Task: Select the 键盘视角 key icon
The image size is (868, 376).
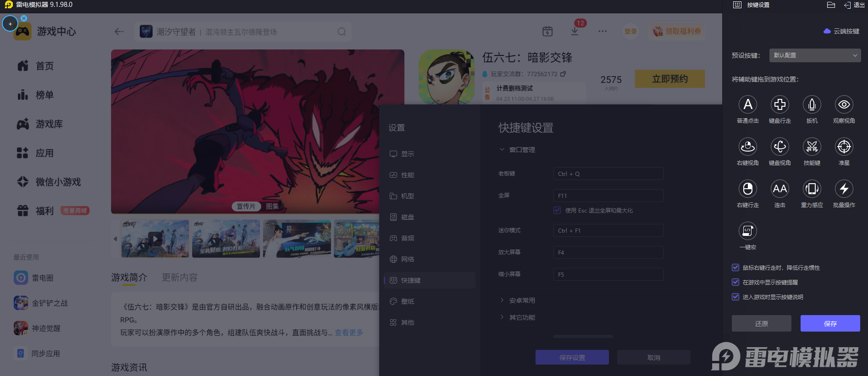Action: coord(780,147)
